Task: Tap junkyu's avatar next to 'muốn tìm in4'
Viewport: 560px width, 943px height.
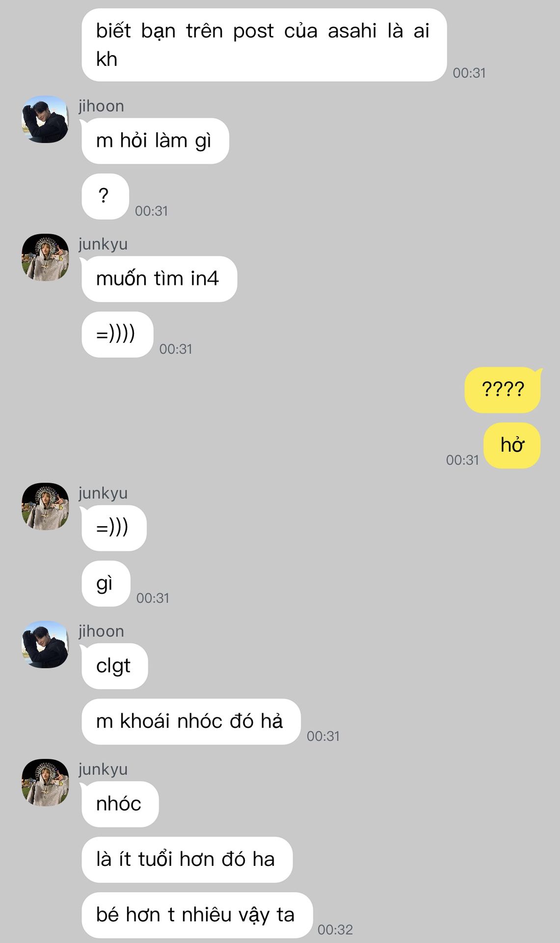Action: coord(45,257)
